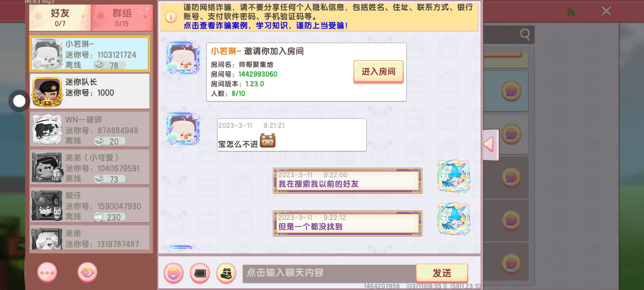
Task: Select friend 迷你队长 in the list
Action: click(90, 91)
